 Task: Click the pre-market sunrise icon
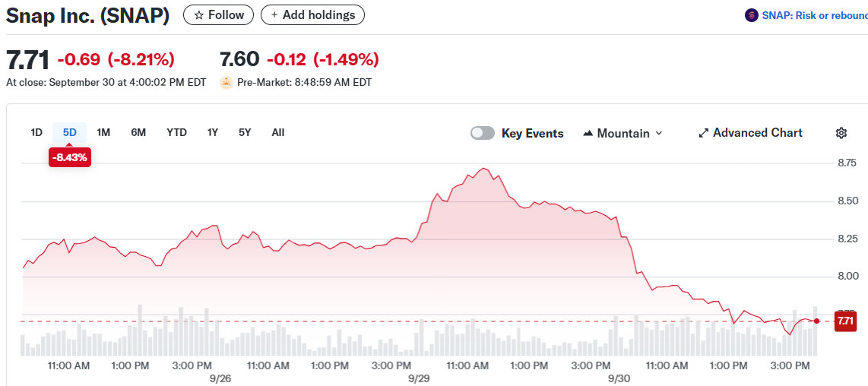pyautogui.click(x=226, y=82)
